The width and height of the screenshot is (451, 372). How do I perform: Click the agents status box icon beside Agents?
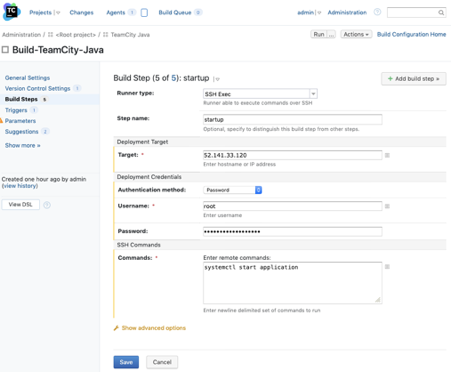144,13
